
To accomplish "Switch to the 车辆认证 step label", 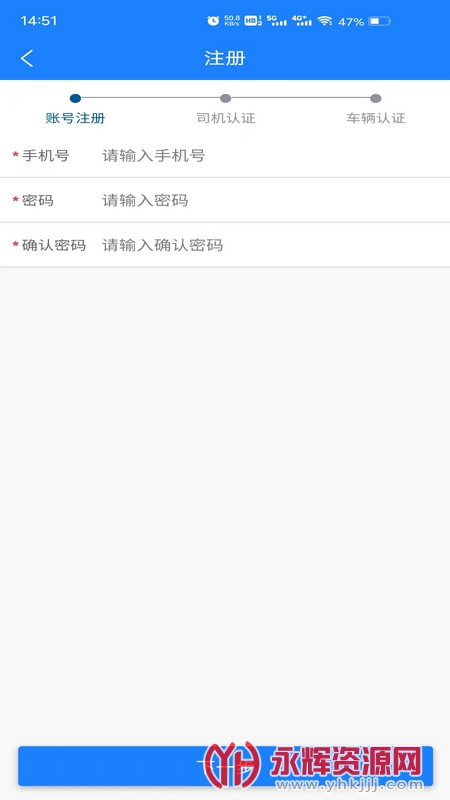I will (x=376, y=118).
